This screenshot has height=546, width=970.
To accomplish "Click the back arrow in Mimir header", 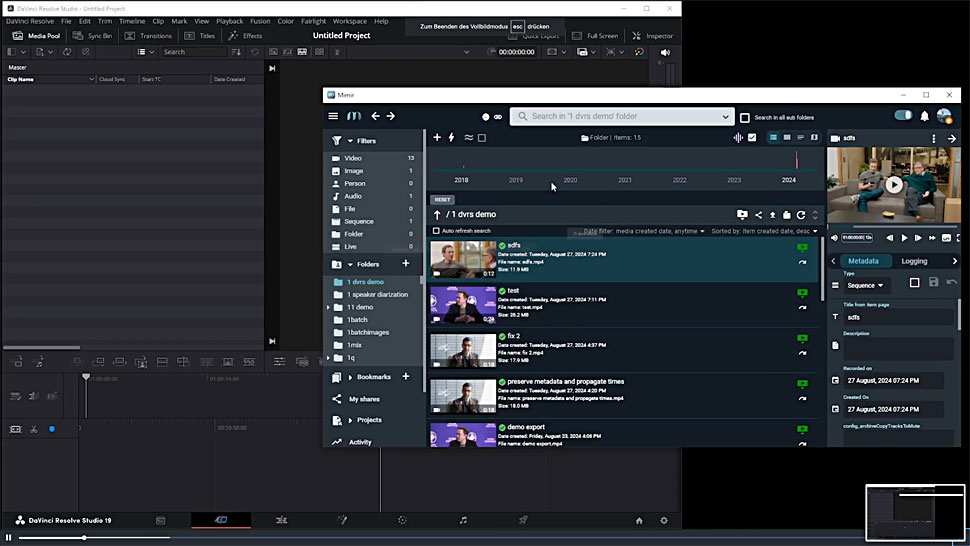I will [376, 116].
